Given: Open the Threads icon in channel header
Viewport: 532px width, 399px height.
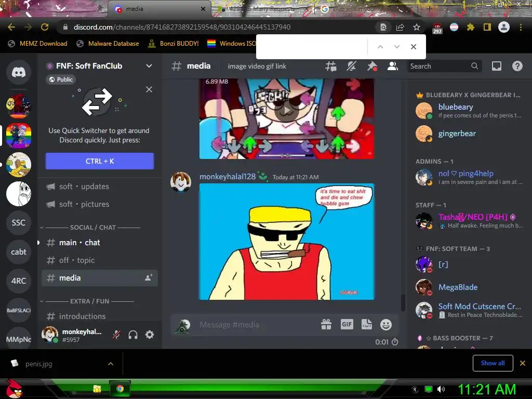Looking at the screenshot, I should click(330, 66).
